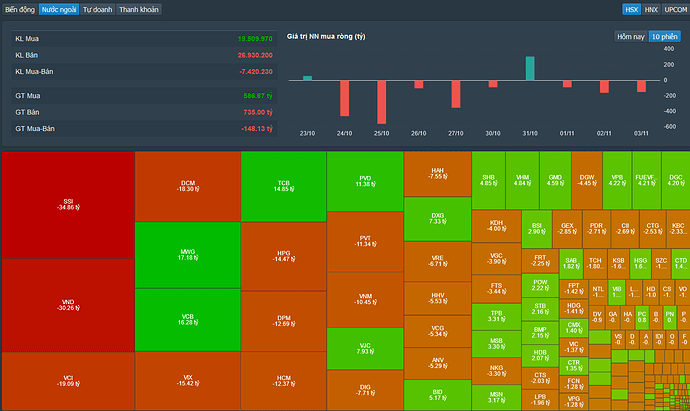Click the KL Bán value 26.930.200

[x=255, y=55]
